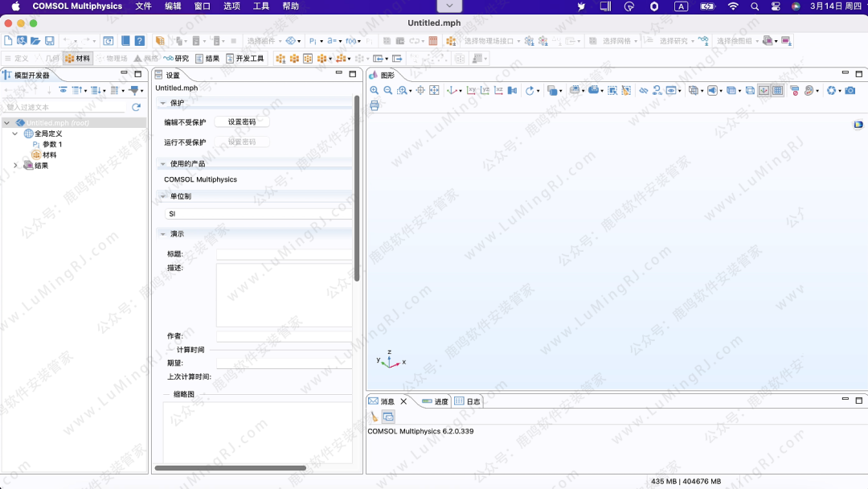Open the SI unit system dropdown
The height and width of the screenshot is (489, 868).
258,214
